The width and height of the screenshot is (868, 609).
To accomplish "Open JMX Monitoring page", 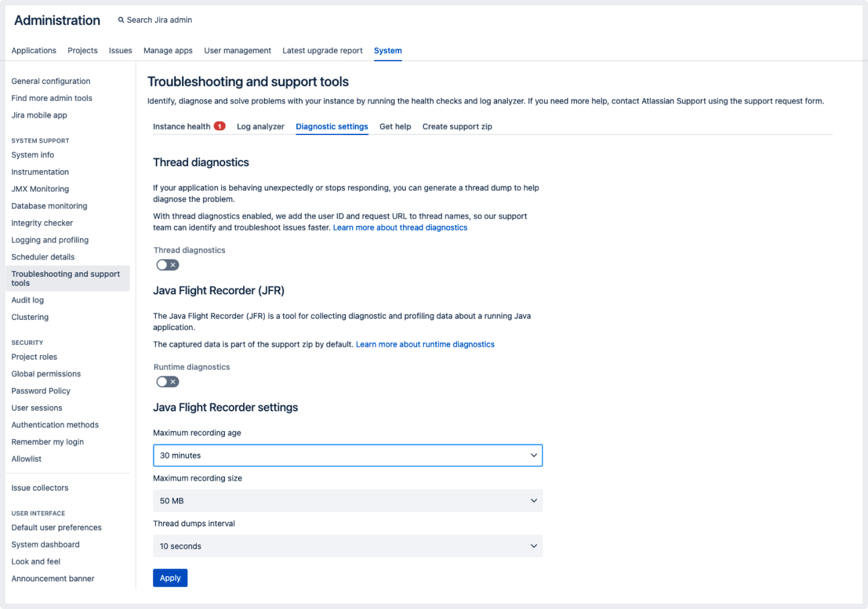I will (40, 189).
